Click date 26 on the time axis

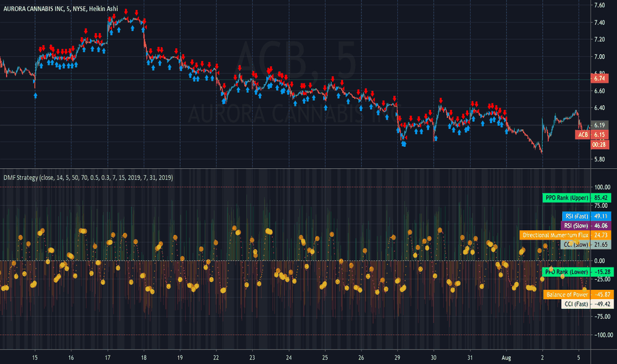click(x=361, y=357)
